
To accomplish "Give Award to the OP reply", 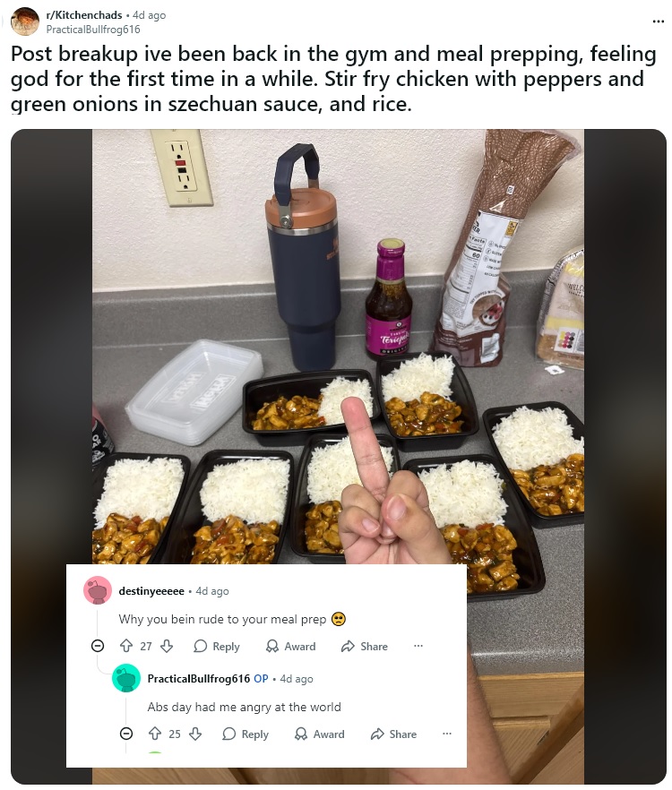I will [320, 734].
